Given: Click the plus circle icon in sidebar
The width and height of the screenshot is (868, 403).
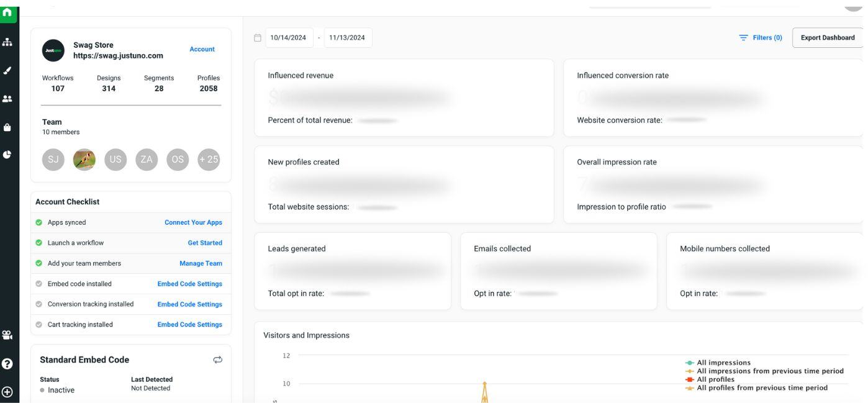Looking at the screenshot, I should coord(7,392).
